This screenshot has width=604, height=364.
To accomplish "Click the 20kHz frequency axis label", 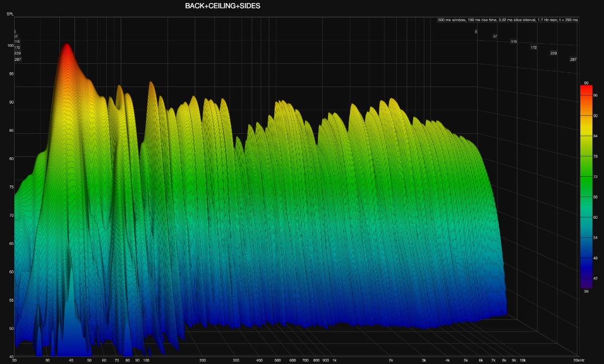I will 578,360.
